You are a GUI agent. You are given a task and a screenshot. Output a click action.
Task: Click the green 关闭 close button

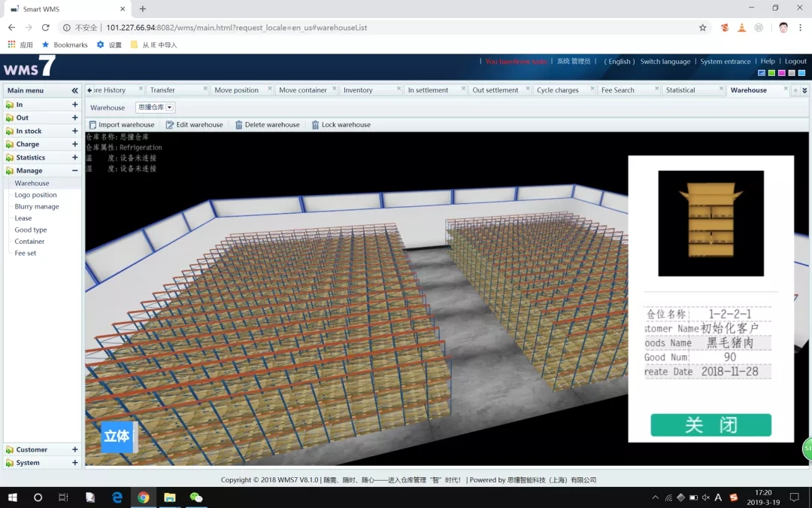tap(710, 425)
